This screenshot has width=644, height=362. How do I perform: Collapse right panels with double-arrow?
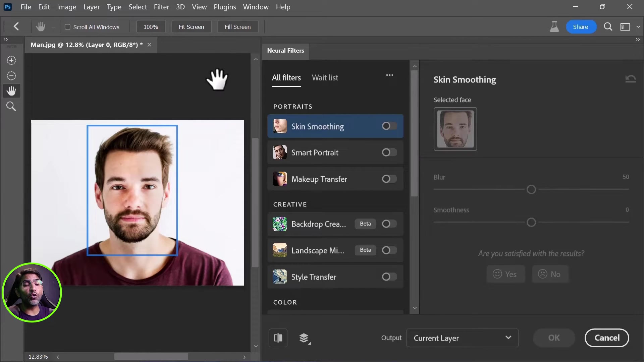(x=638, y=40)
